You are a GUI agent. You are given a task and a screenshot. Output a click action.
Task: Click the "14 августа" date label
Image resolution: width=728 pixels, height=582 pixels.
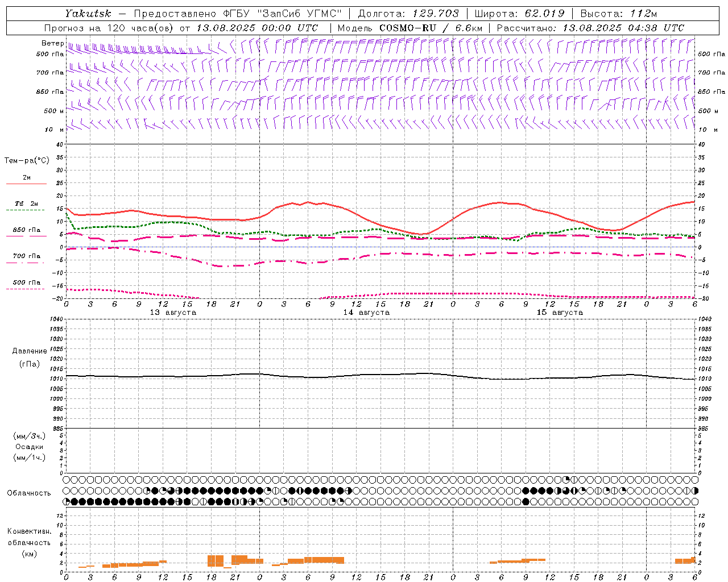366,313
